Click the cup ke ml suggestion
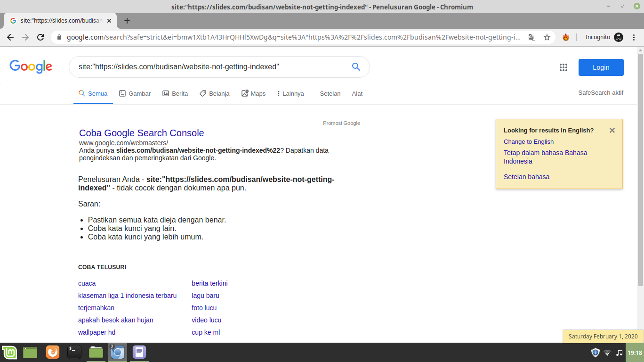 pos(206,332)
